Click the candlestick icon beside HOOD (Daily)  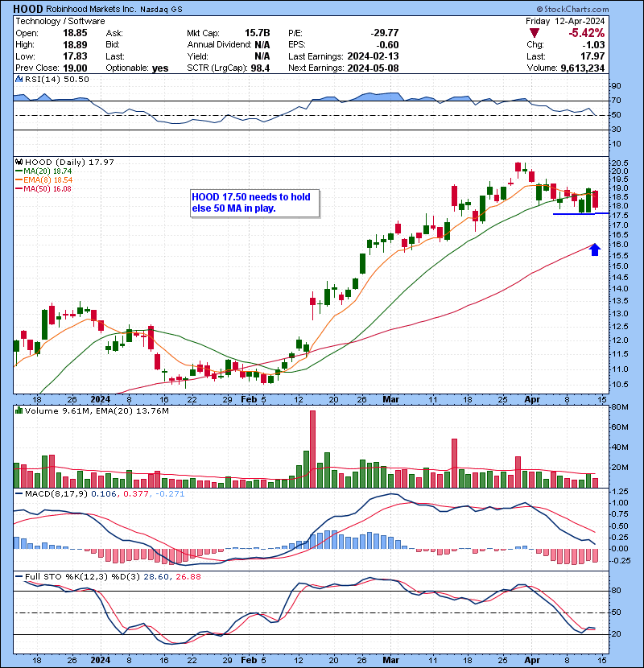[19, 162]
